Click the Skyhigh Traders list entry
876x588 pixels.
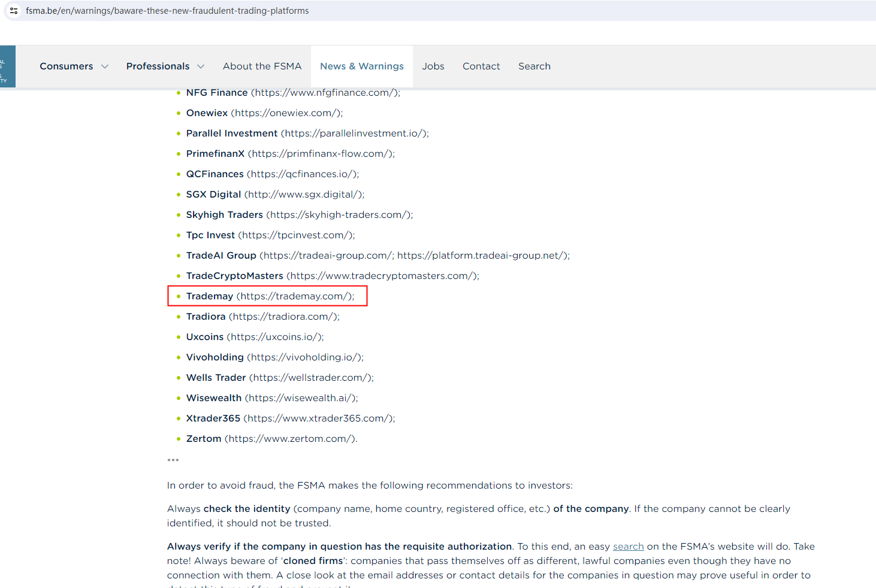coord(224,215)
